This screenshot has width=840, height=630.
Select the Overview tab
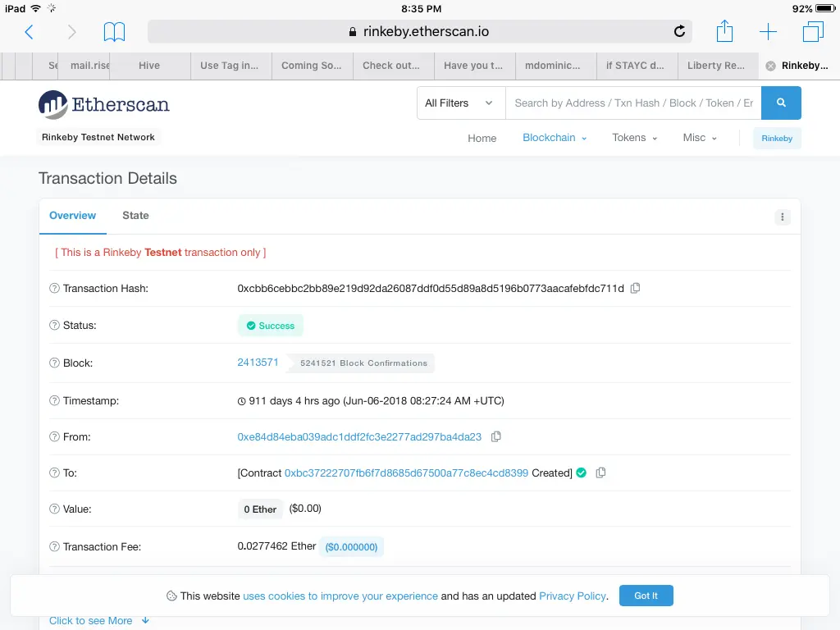point(72,216)
